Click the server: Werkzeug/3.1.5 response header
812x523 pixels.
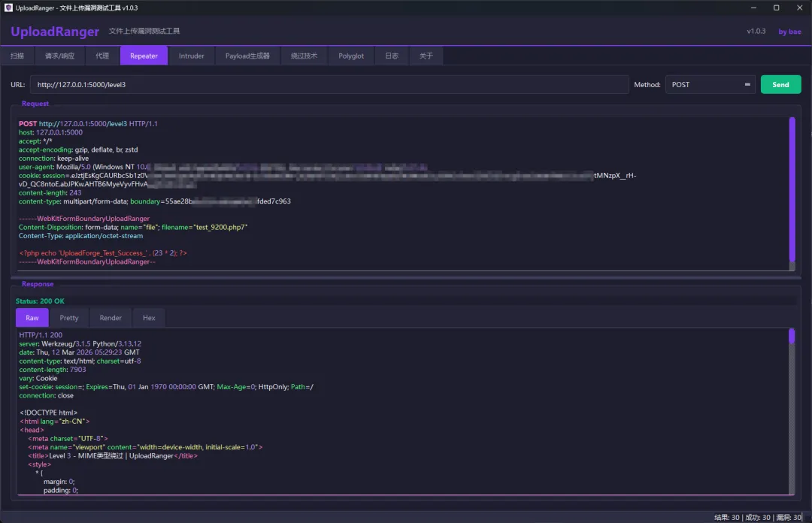click(x=80, y=344)
